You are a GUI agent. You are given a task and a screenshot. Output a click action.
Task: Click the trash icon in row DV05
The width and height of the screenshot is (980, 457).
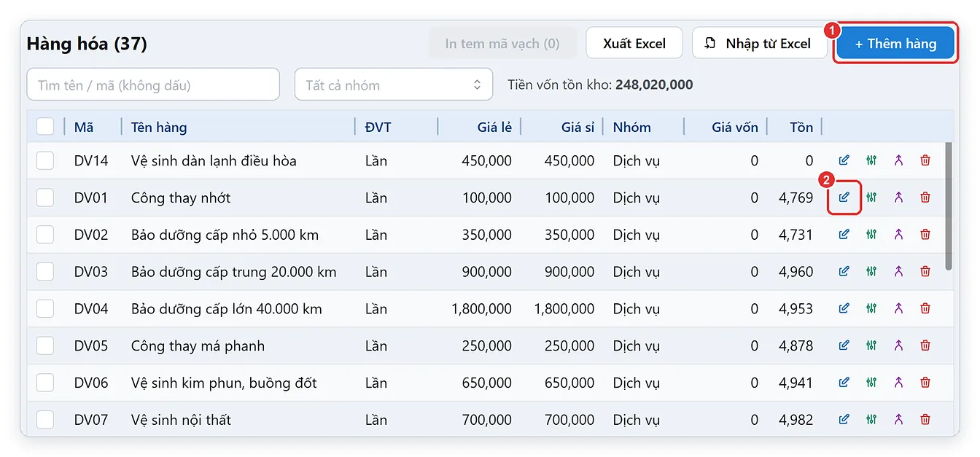point(925,345)
